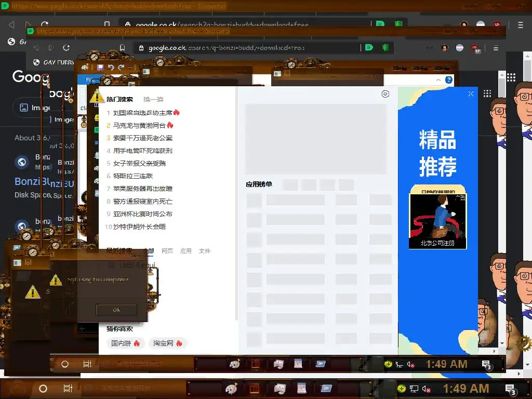Open Google apps grid in the outer page
The image size is (532, 399).
(x=511, y=77)
